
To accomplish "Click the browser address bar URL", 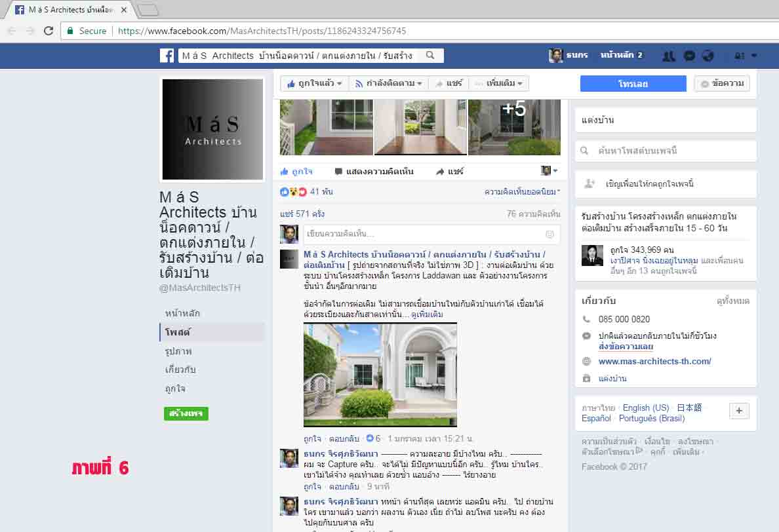I will [x=262, y=31].
